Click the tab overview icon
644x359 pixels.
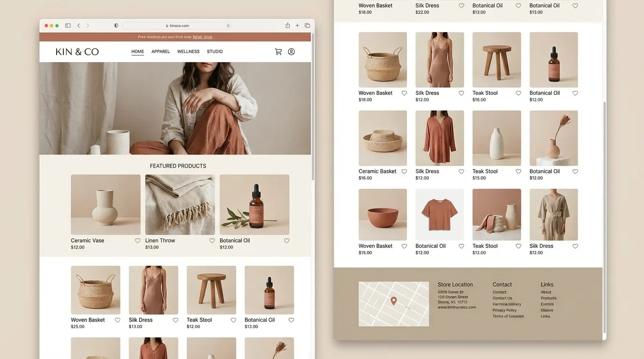(307, 25)
